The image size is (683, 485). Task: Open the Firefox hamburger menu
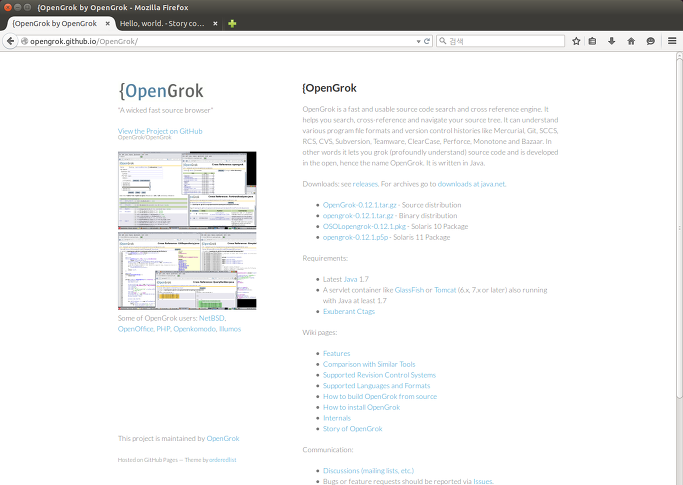(x=672, y=41)
